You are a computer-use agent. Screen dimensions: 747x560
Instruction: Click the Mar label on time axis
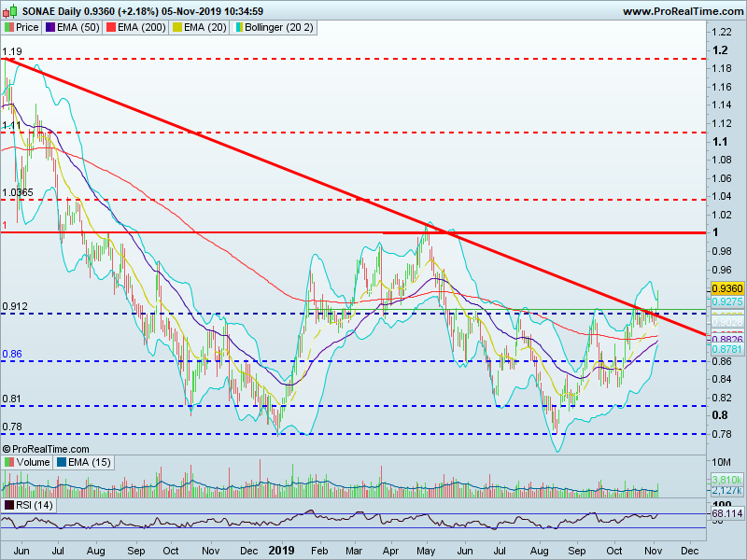tap(354, 551)
